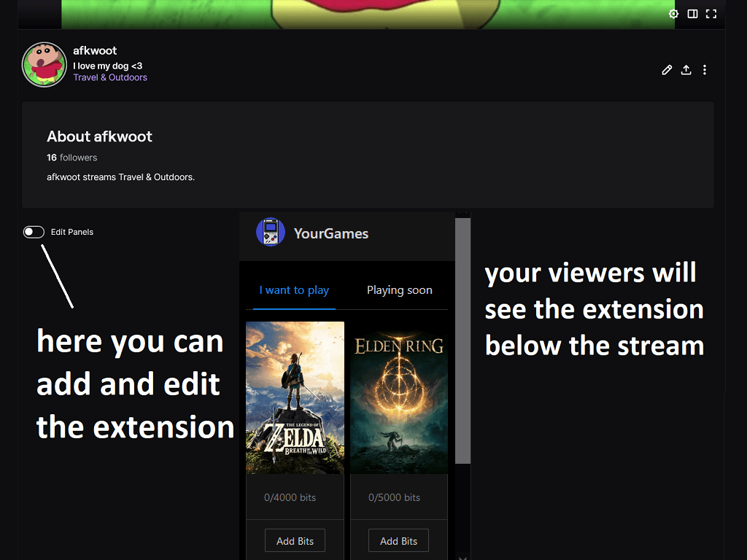747x560 pixels.
Task: Enter fullscreen mode
Action: (x=711, y=13)
